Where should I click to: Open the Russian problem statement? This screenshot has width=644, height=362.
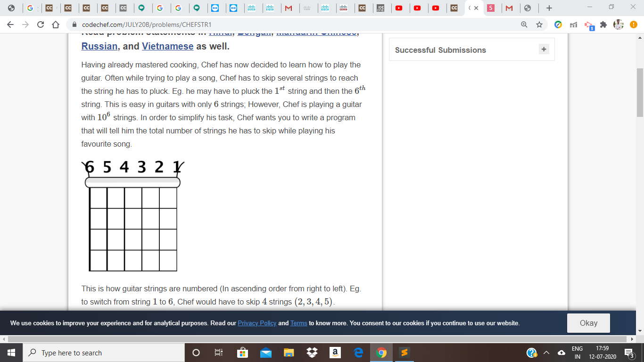[x=99, y=46]
